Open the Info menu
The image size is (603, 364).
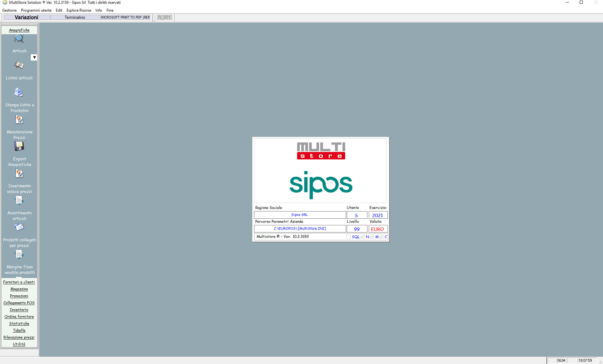(x=99, y=10)
